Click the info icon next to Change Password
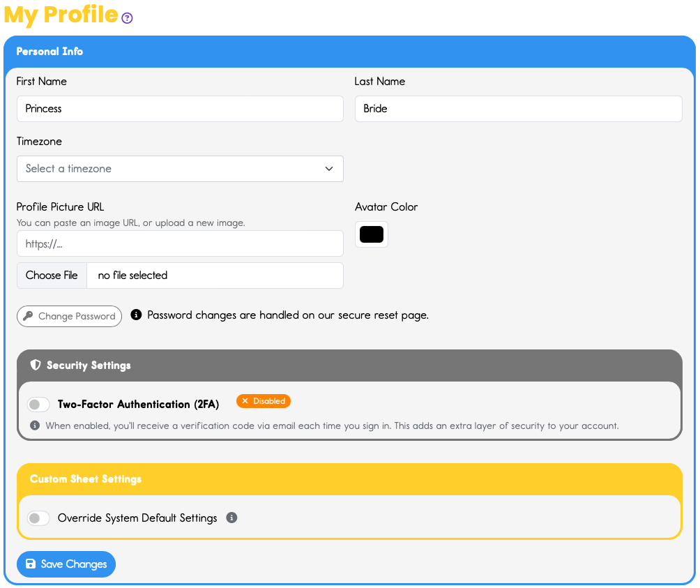 (136, 315)
